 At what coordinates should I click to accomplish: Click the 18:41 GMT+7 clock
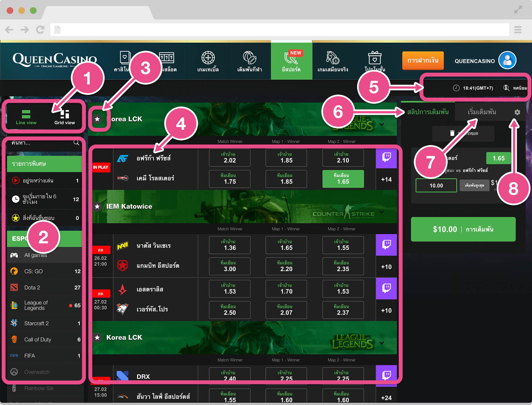tap(473, 88)
